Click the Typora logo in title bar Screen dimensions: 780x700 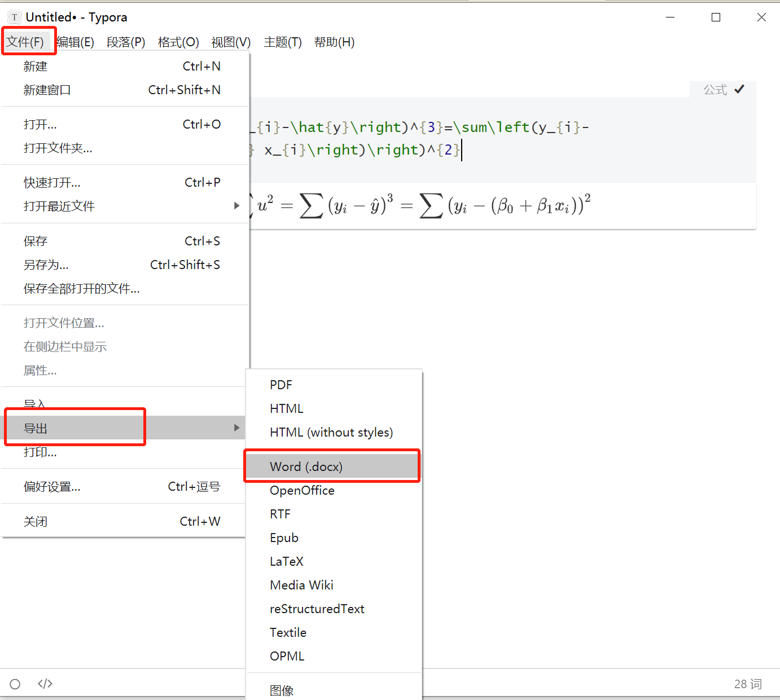pos(13,16)
